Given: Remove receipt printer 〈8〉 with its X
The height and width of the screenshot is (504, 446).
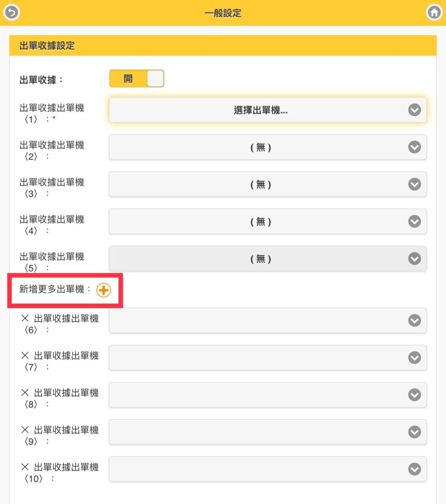Looking at the screenshot, I should tap(25, 392).
